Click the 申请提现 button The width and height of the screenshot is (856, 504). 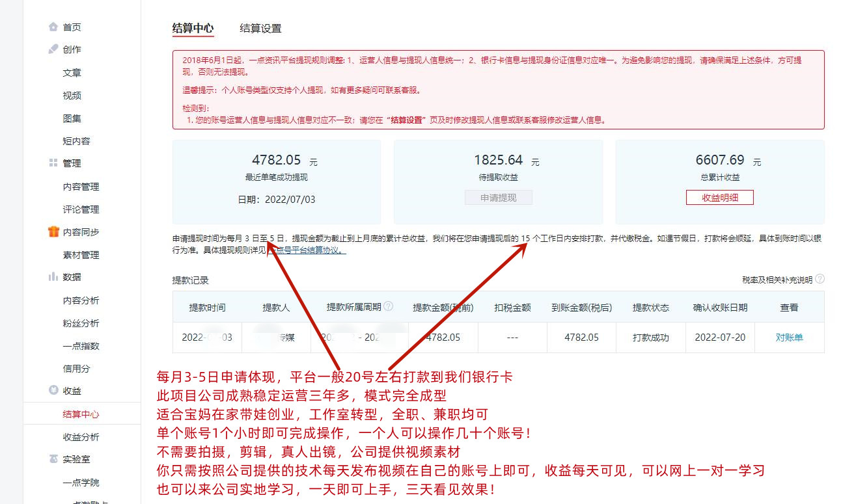pos(500,198)
